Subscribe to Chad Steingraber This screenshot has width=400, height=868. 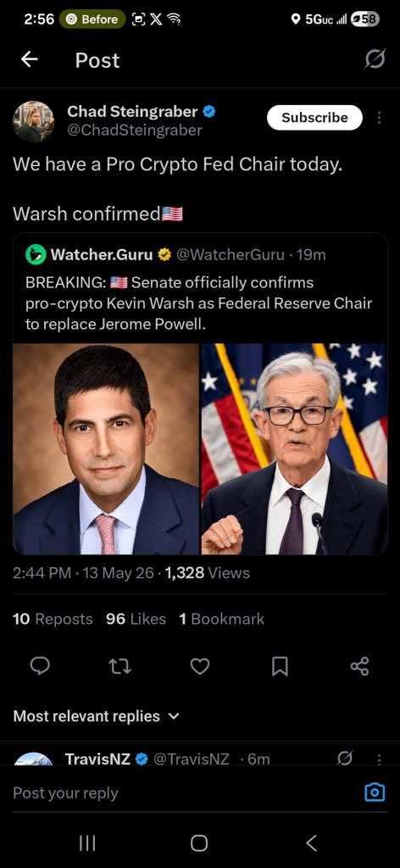point(314,117)
